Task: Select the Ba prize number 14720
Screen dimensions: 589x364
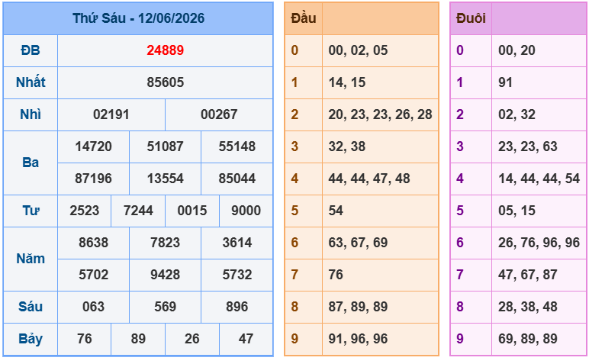Action: (94, 147)
